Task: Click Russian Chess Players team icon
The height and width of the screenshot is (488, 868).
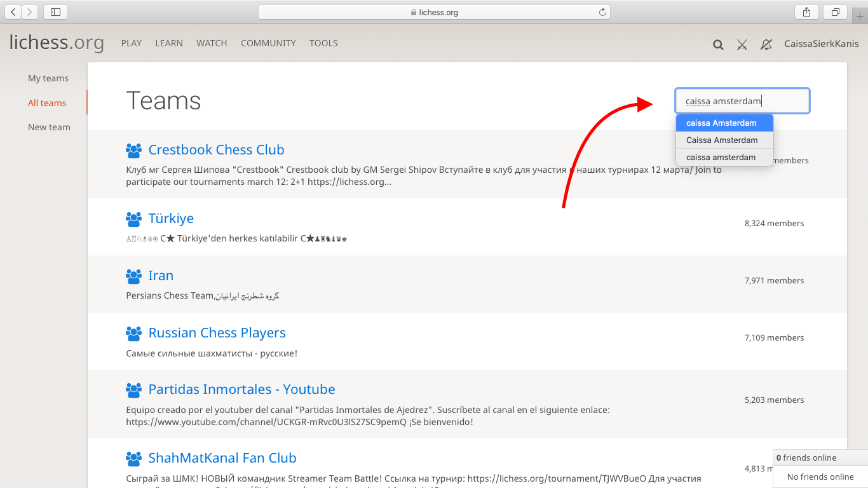Action: (x=133, y=334)
